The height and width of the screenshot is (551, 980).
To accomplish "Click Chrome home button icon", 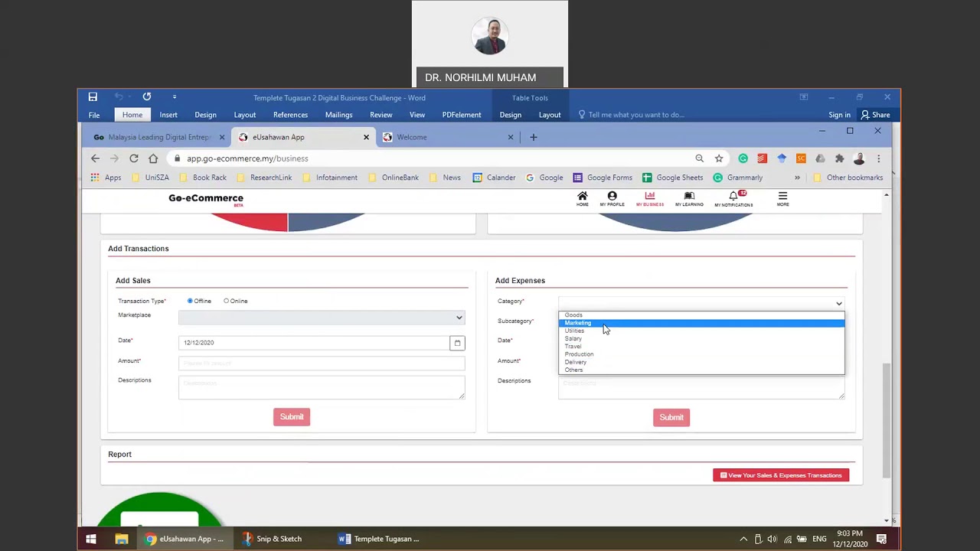I will [x=153, y=158].
